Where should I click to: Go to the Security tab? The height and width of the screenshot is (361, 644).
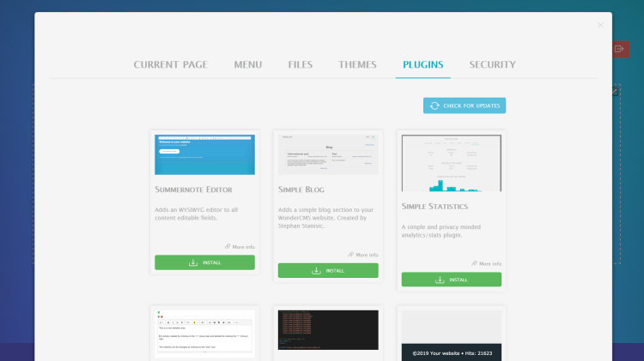pyautogui.click(x=492, y=64)
